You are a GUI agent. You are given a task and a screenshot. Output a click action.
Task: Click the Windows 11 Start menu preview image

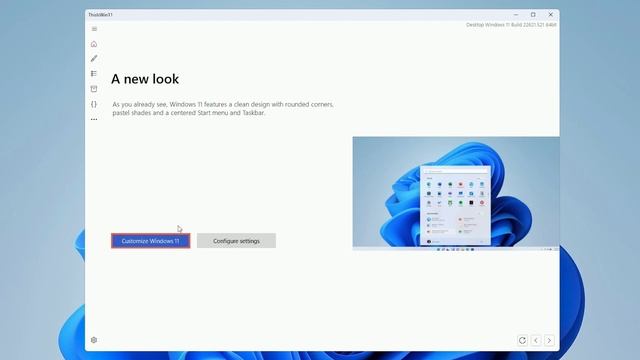click(x=456, y=193)
